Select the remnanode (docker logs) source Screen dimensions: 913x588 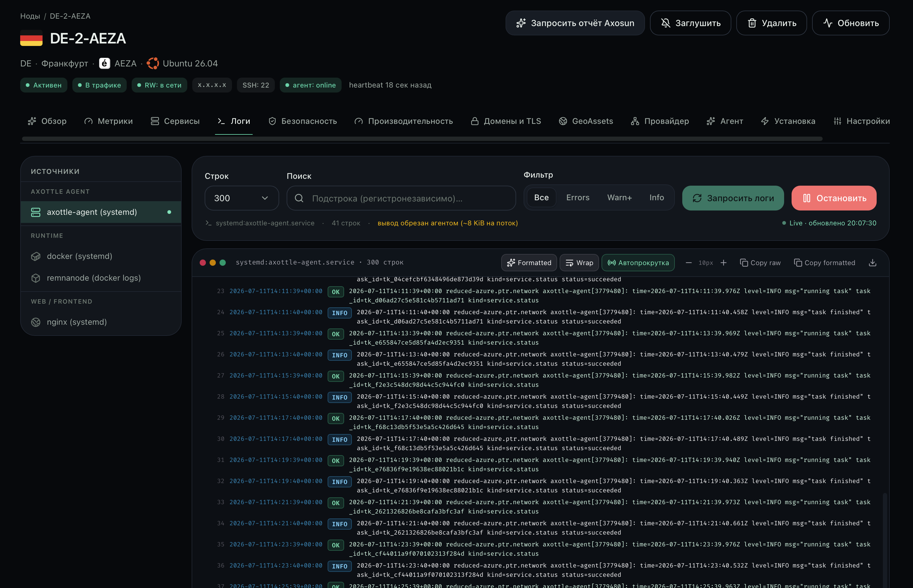(101, 278)
